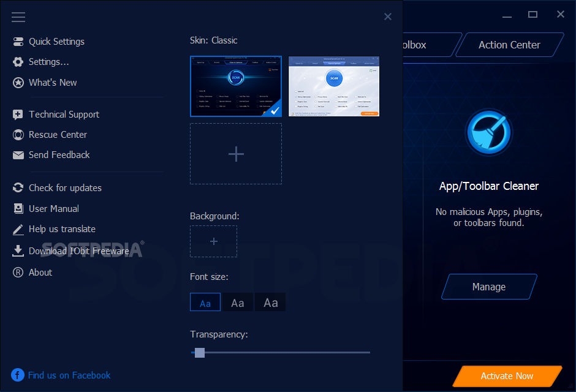
Task: Select the dark Classic skin thumbnail
Action: click(x=236, y=86)
